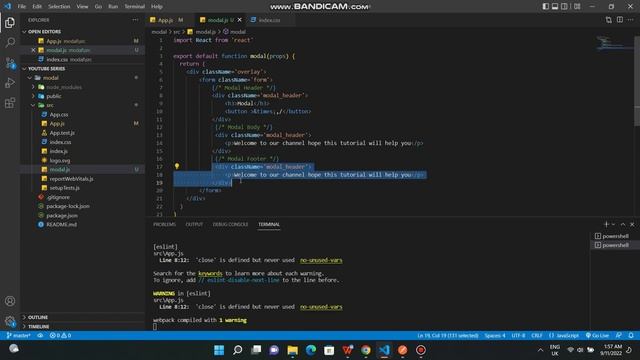Toggle secondary sidebar visibility
Screen dimensions: 640x360
[564, 7]
